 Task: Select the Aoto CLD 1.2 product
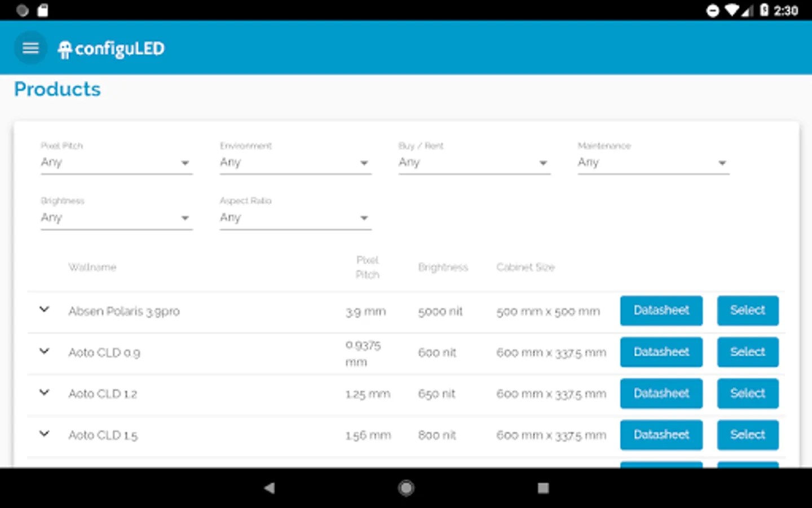point(748,393)
